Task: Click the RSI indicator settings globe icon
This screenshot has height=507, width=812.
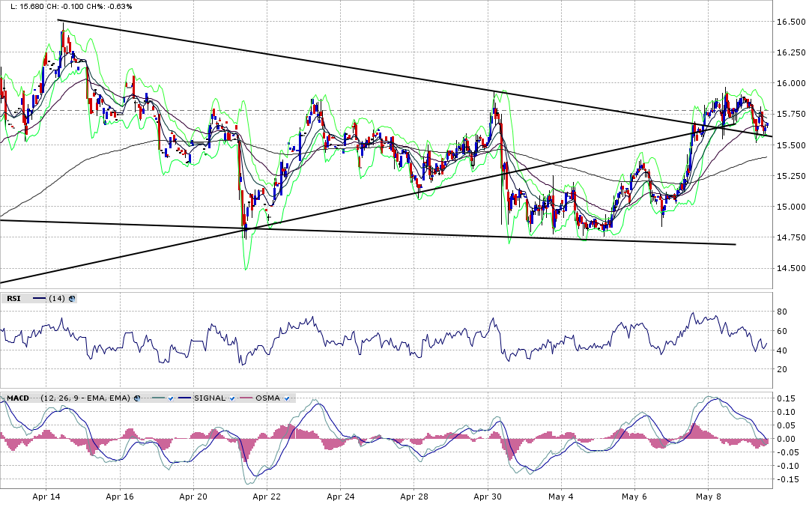Action: point(72,298)
